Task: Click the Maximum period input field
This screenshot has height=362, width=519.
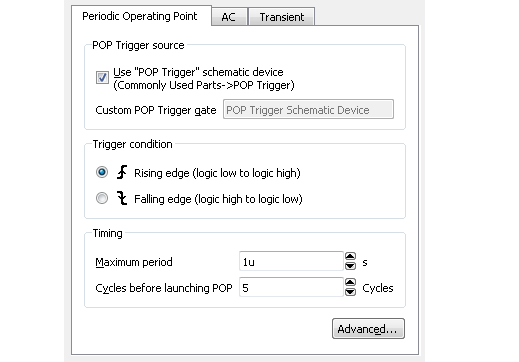Action: point(291,261)
